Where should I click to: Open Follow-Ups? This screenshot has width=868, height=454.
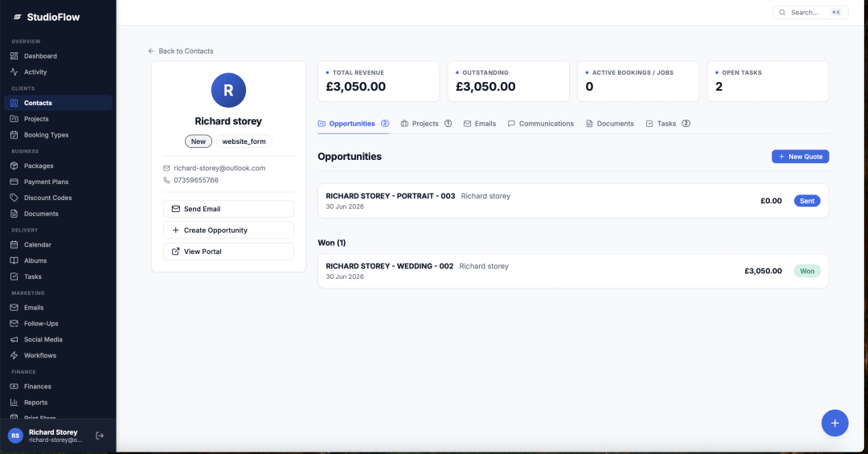click(x=58, y=323)
